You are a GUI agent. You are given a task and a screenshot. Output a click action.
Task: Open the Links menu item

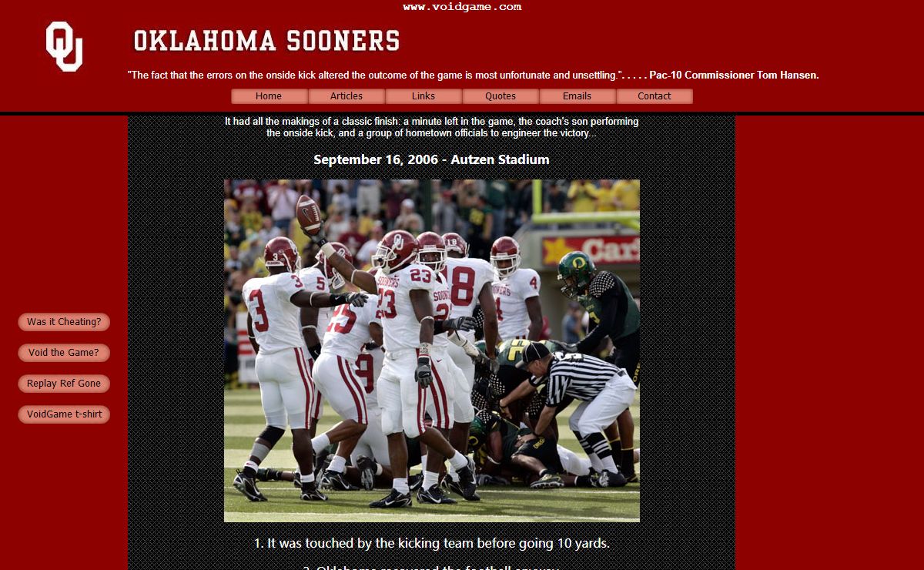[423, 96]
